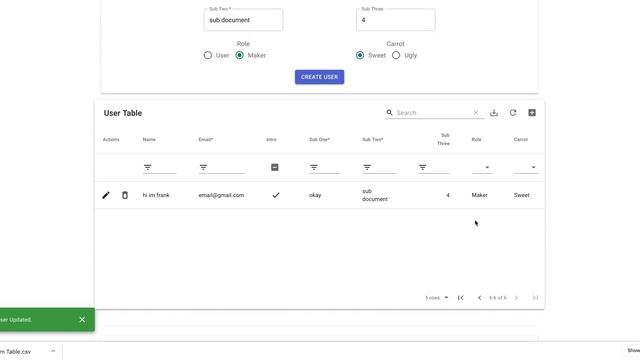The height and width of the screenshot is (360, 640).
Task: Click the Intro checkmark in frank row
Action: coord(276,195)
